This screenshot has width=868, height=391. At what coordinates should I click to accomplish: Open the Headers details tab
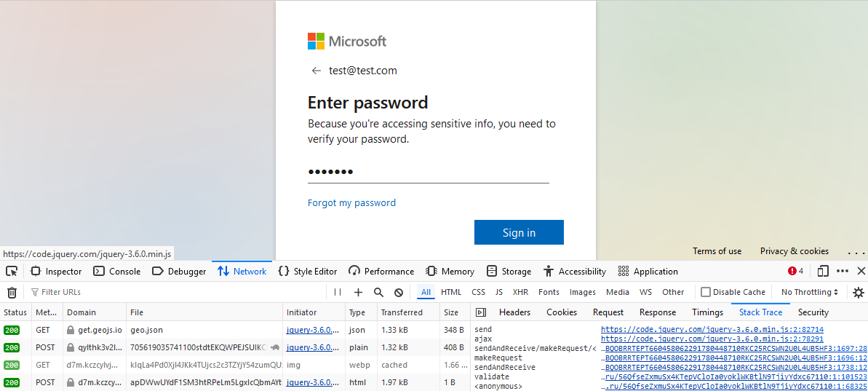point(514,312)
